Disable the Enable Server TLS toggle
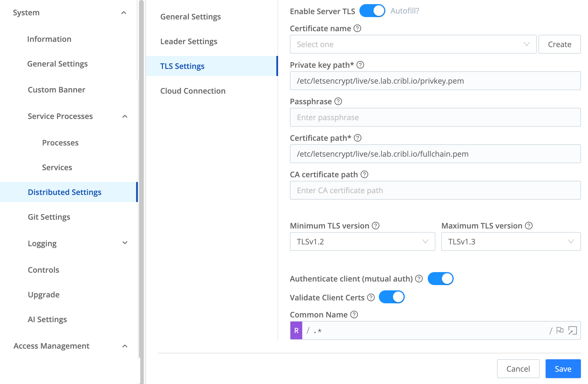 pos(372,11)
